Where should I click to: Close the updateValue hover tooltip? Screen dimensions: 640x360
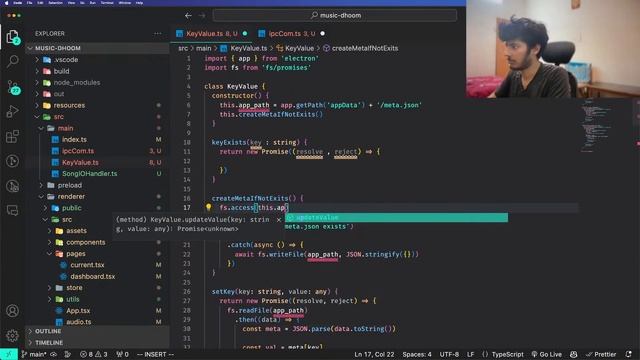[x=279, y=220]
